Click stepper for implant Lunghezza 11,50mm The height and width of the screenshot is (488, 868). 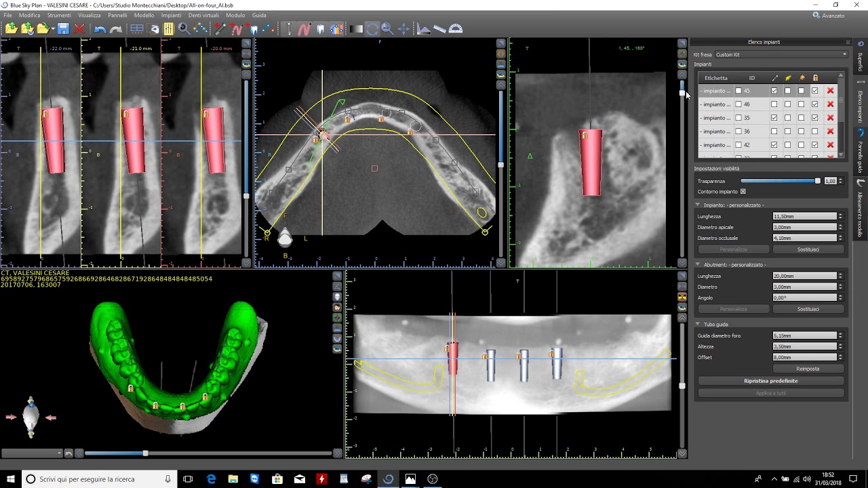[840, 216]
